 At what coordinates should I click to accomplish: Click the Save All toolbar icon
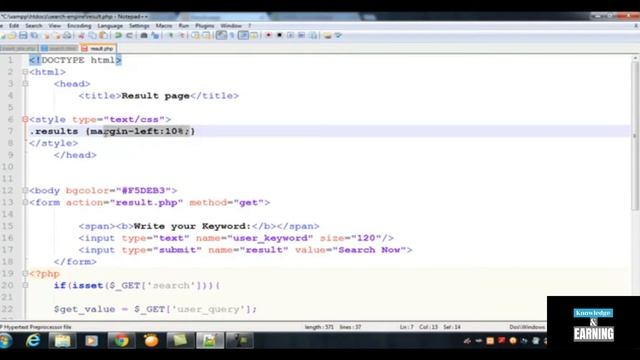coord(34,36)
